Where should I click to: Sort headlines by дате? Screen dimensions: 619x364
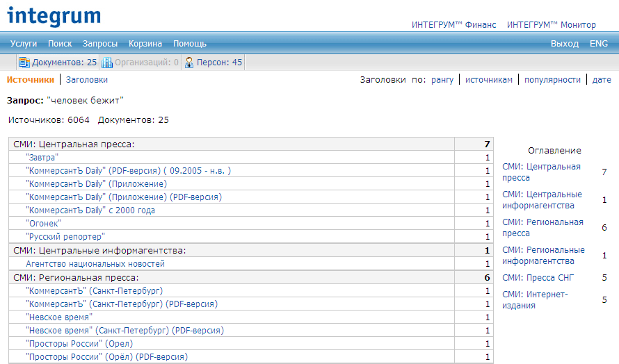pos(602,80)
